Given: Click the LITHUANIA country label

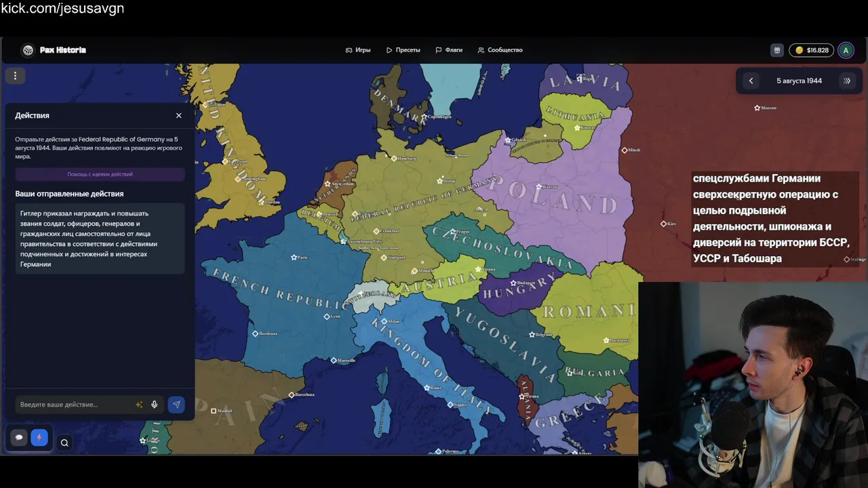Looking at the screenshot, I should click(574, 113).
